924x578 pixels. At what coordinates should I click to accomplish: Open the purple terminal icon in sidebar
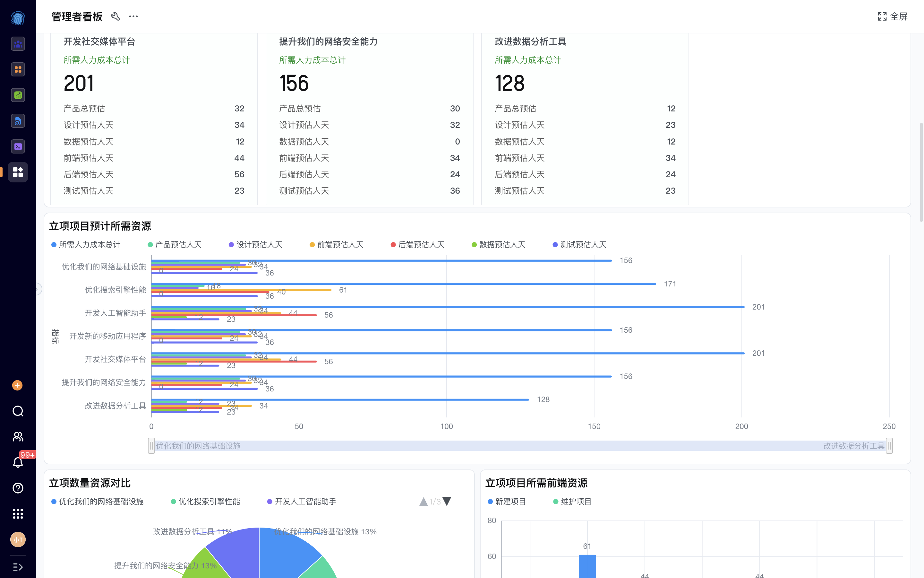click(x=18, y=146)
